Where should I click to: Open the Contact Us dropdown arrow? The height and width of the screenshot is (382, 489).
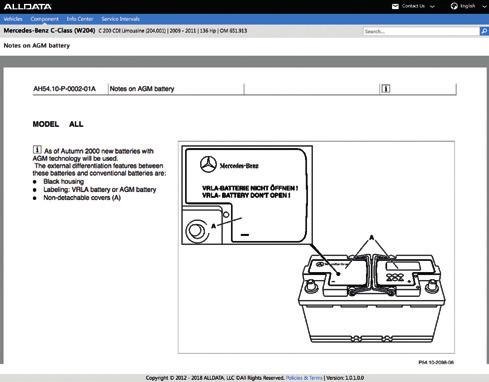pyautogui.click(x=432, y=7)
